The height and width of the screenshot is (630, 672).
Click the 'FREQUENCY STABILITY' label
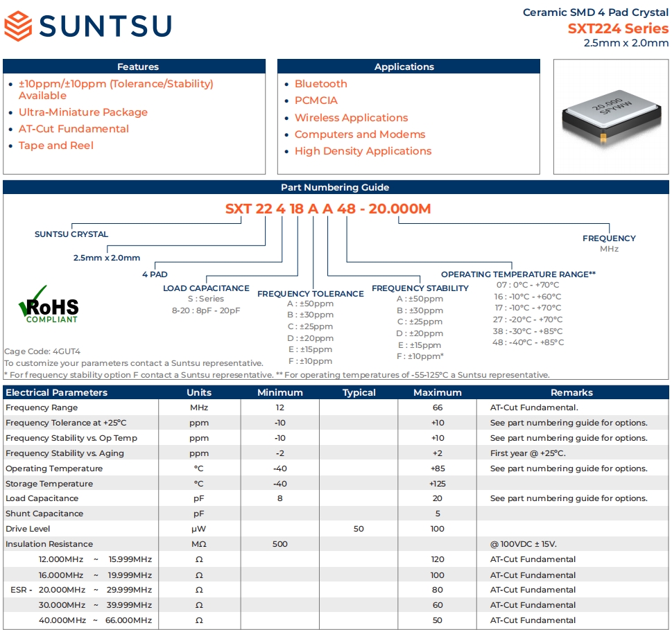click(x=420, y=288)
